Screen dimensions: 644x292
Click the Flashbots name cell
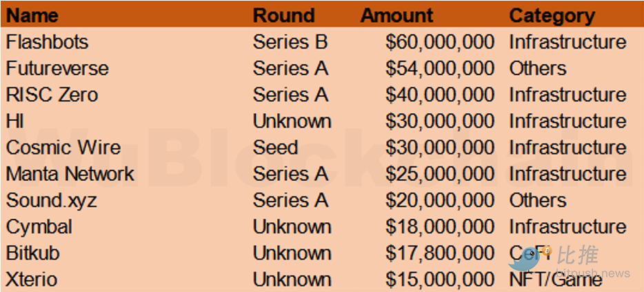click(48, 42)
